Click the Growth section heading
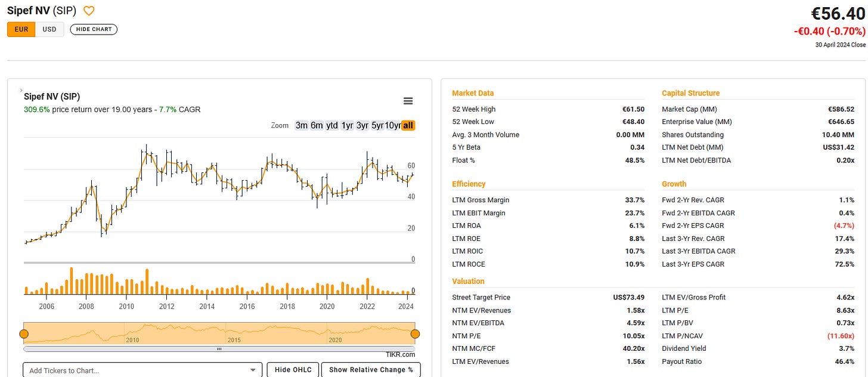Viewport: 868px width, 377px height. coord(674,184)
